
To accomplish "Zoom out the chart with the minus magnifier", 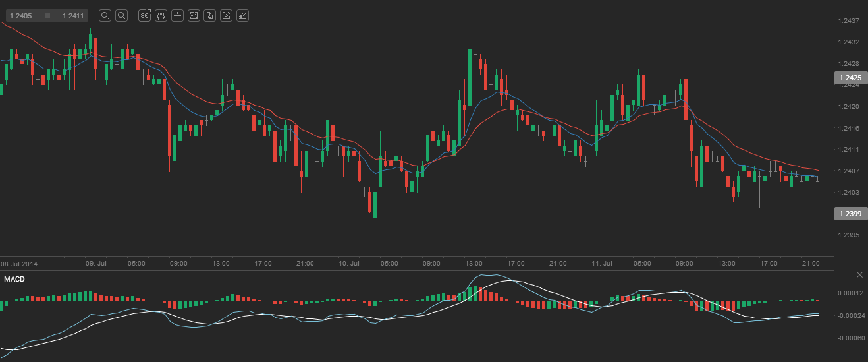I will click(105, 15).
